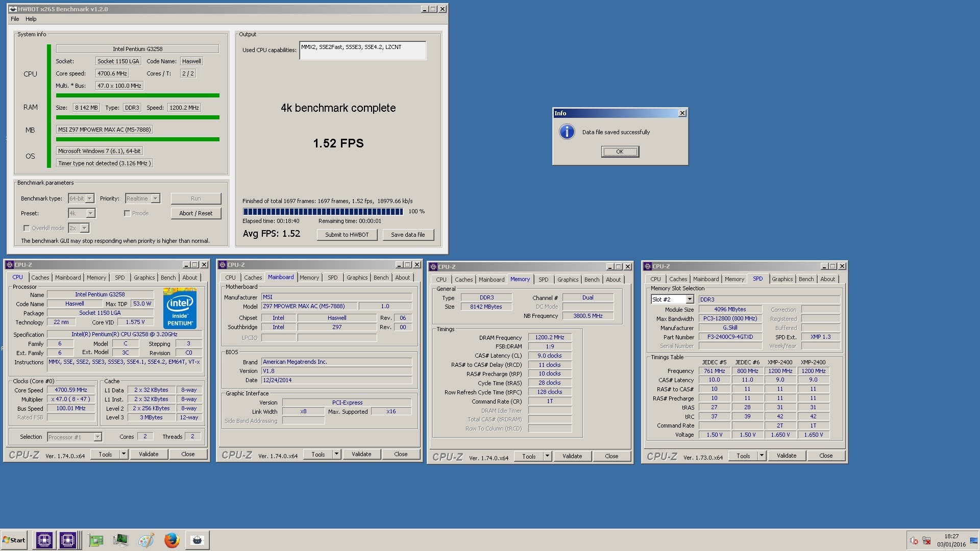980x551 pixels.
Task: Click the green bar below CPU info
Action: 138,95
